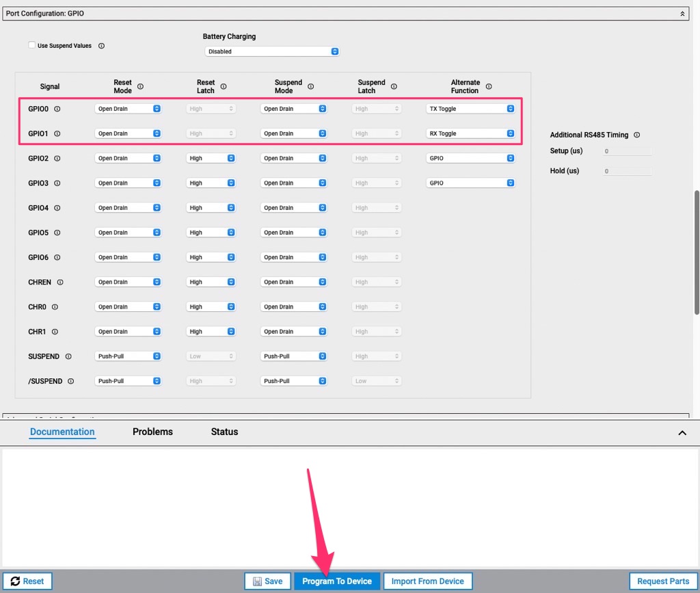700x593 pixels.
Task: Click info icon beside CHREN signal
Action: click(60, 282)
